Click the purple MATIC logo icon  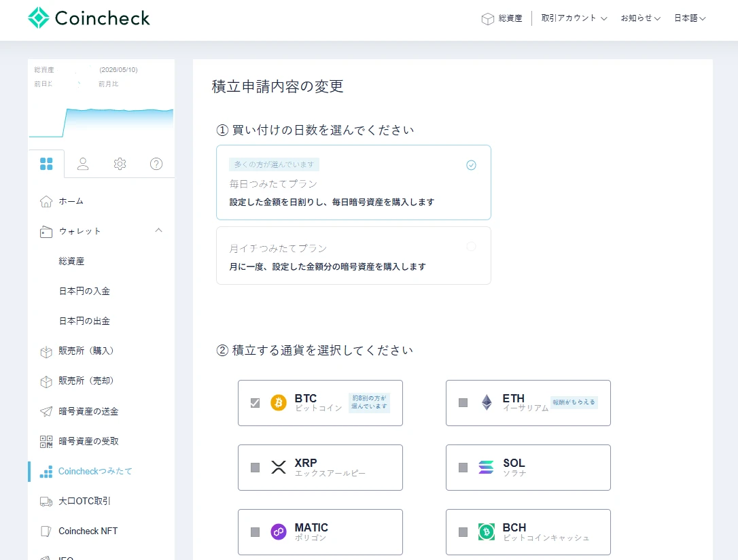tap(279, 531)
